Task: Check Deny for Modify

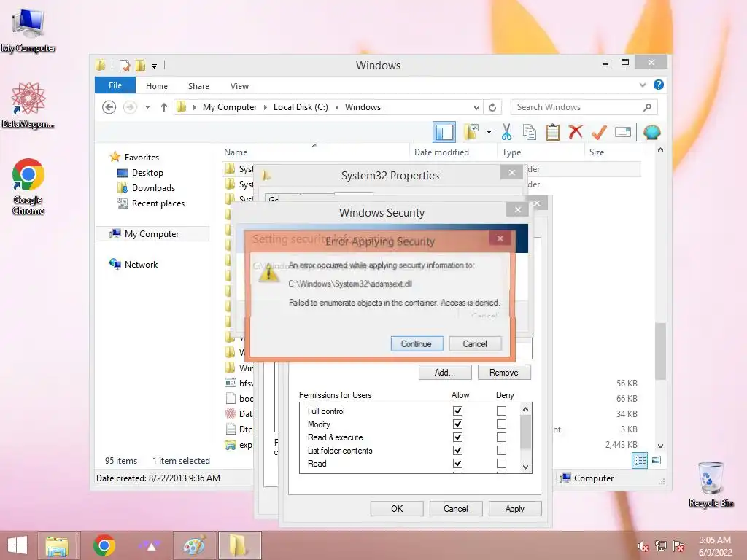Action: [x=501, y=424]
